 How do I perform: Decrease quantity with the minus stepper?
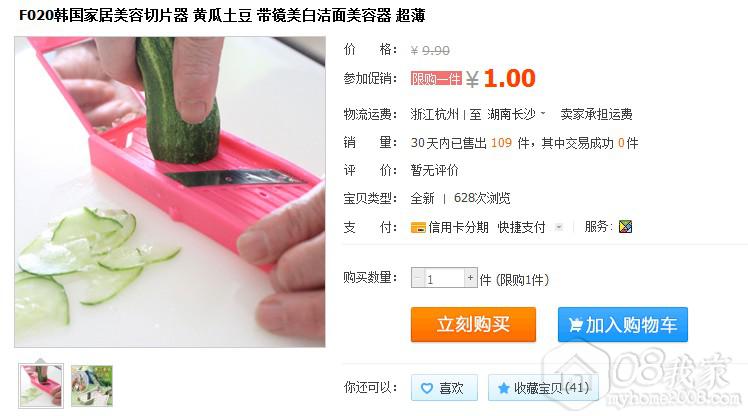pos(418,278)
